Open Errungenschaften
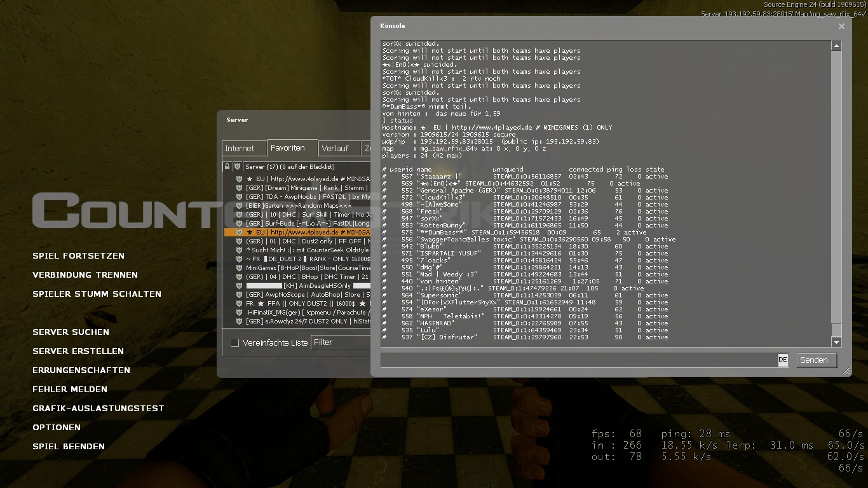The height and width of the screenshot is (488, 868). 81,370
